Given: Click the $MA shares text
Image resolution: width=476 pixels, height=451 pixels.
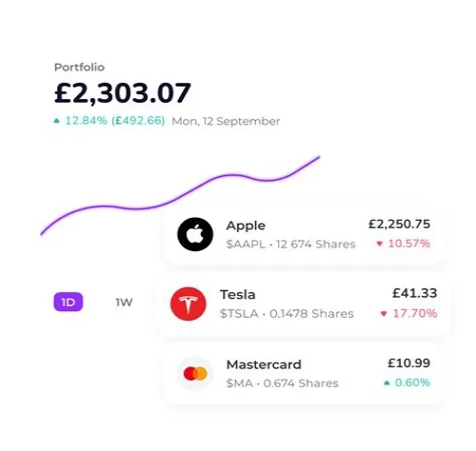Looking at the screenshot, I should tap(283, 383).
